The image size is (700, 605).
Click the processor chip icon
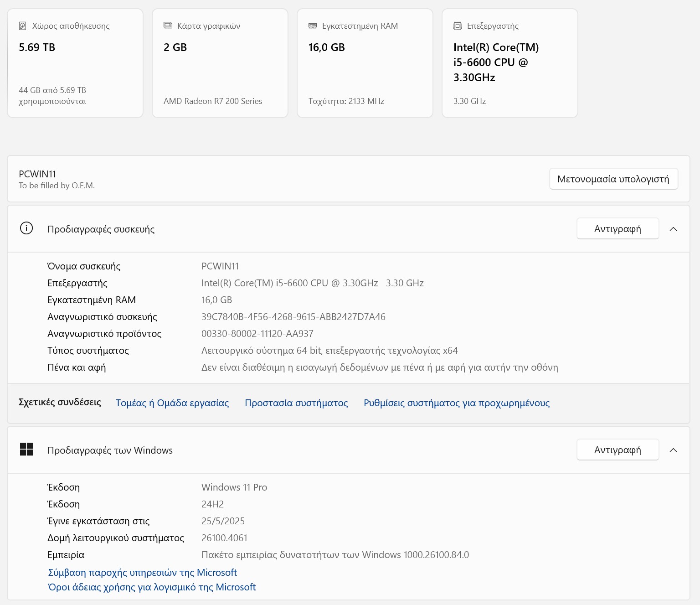(458, 26)
